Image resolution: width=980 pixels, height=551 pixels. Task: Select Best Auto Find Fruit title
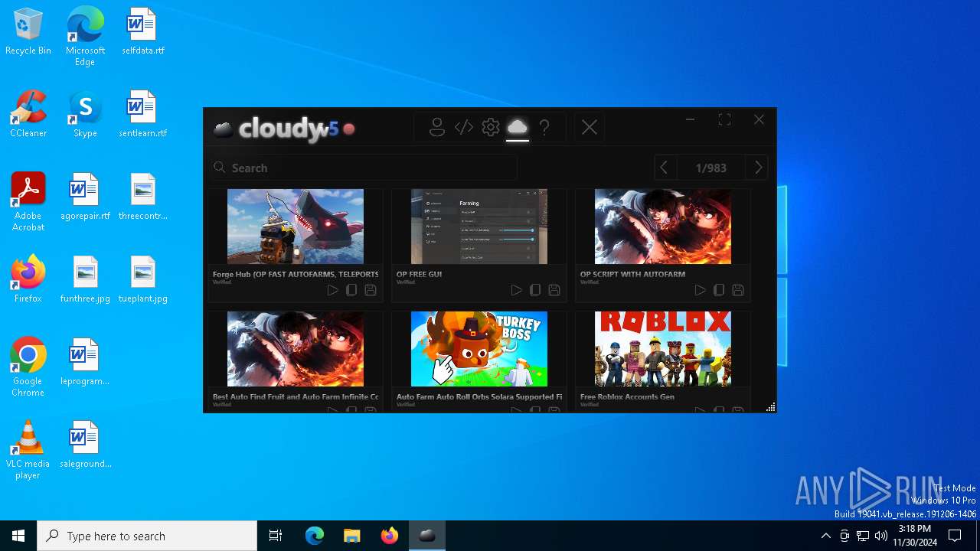tap(296, 397)
